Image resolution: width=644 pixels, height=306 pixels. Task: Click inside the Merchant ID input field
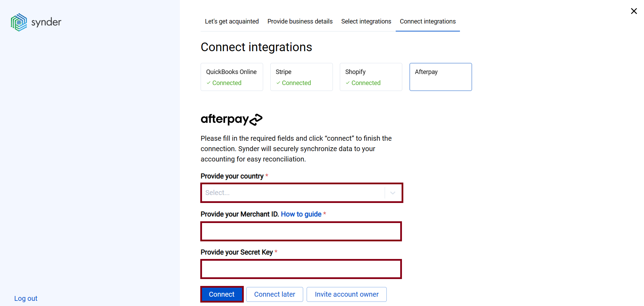click(x=301, y=231)
